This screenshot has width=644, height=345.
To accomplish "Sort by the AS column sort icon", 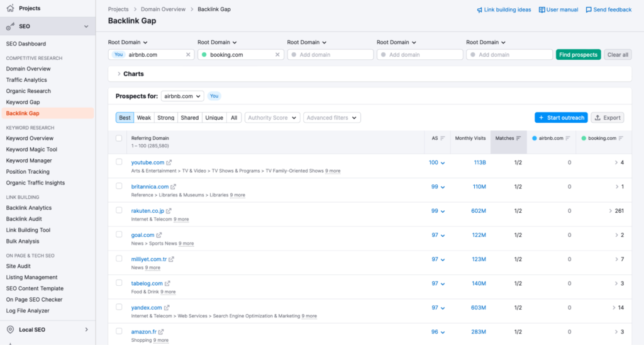I will pos(442,139).
